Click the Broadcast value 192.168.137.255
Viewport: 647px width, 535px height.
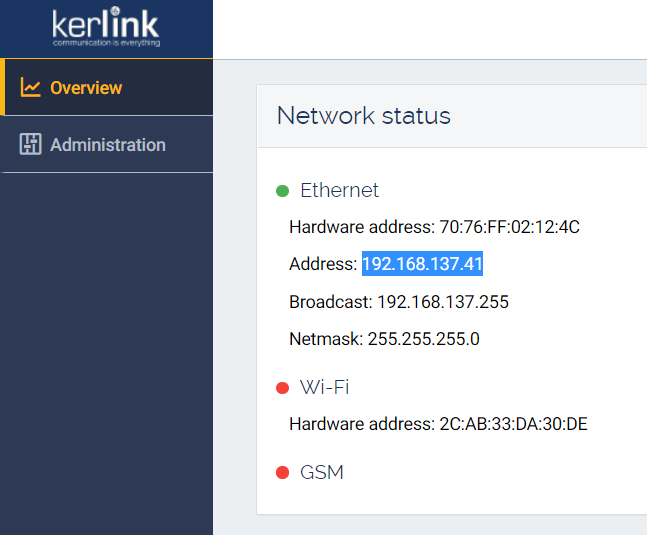pyautogui.click(x=443, y=302)
